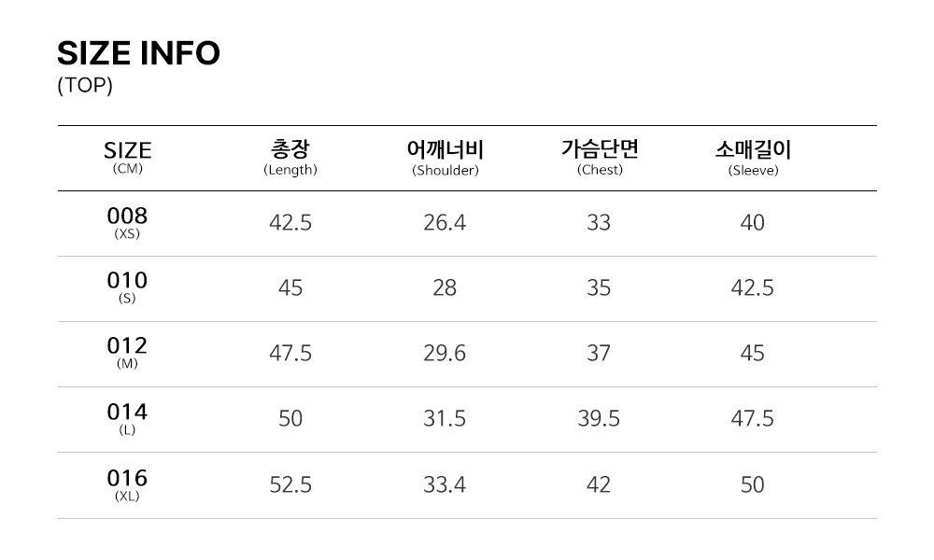934x560 pixels.
Task: Select the 012 (M) size row label
Action: coord(127,353)
